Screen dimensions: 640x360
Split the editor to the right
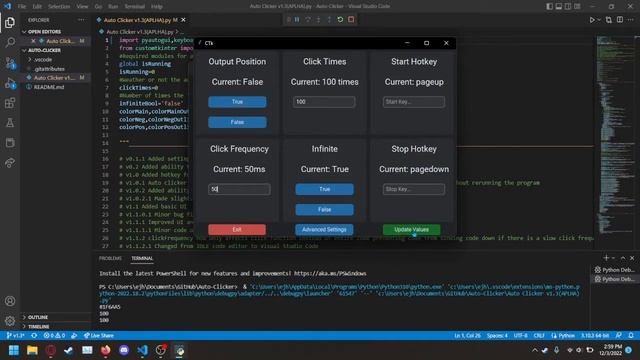[x=620, y=20]
